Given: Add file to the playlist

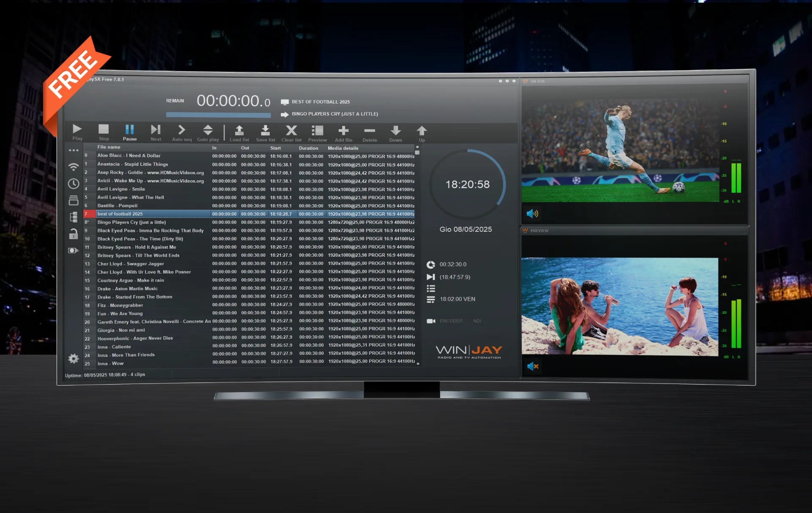Looking at the screenshot, I should click(343, 131).
